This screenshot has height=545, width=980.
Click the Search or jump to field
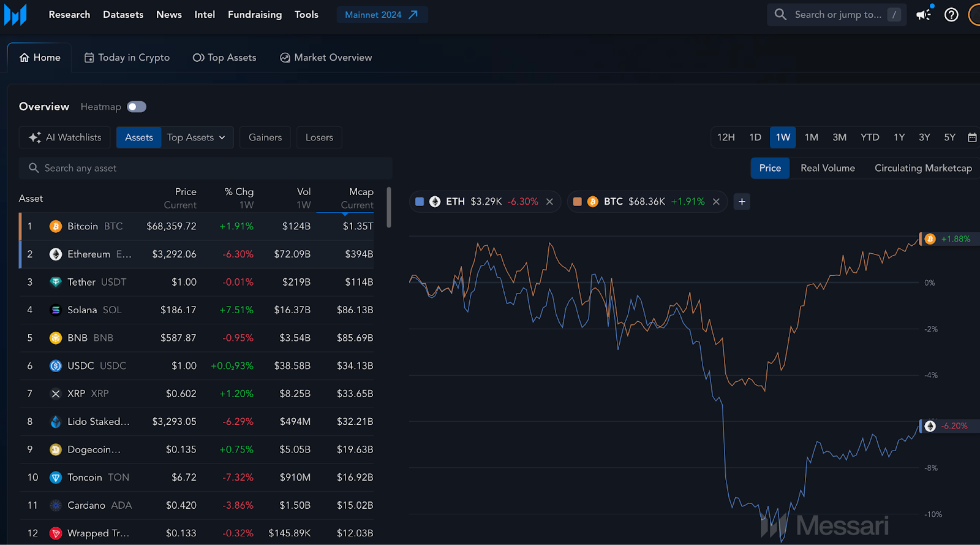click(837, 15)
